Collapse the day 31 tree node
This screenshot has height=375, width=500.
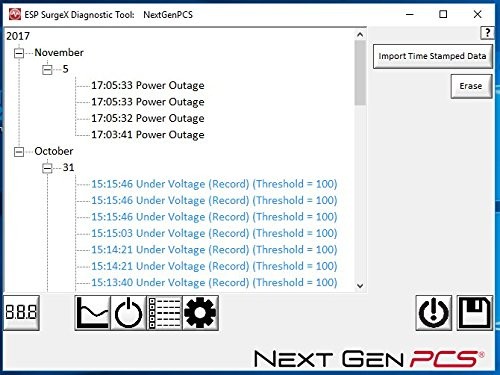click(47, 168)
